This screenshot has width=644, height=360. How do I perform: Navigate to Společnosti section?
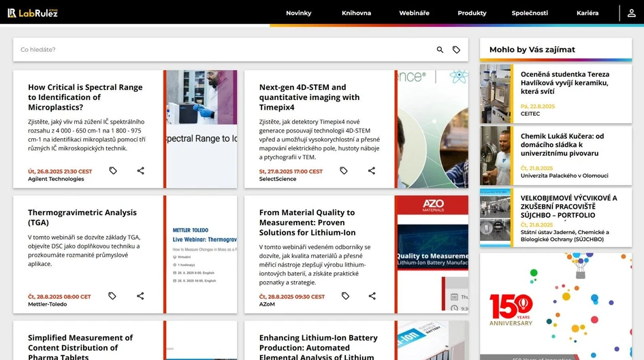pyautogui.click(x=530, y=13)
